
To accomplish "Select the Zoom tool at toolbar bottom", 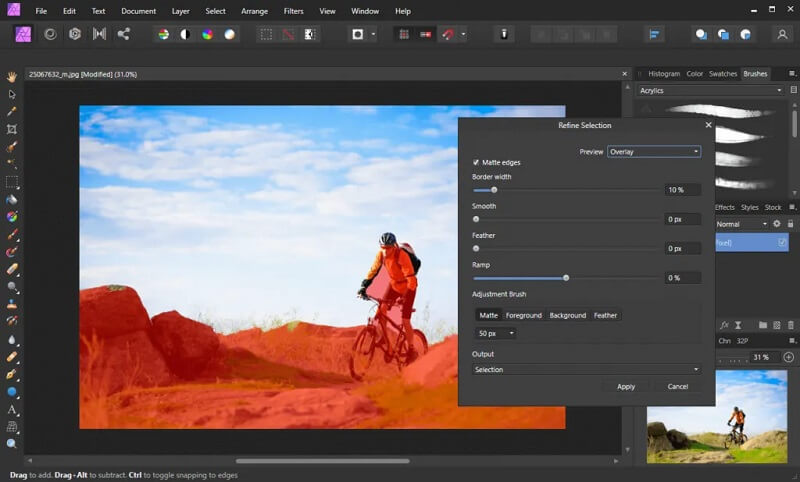I will point(12,443).
